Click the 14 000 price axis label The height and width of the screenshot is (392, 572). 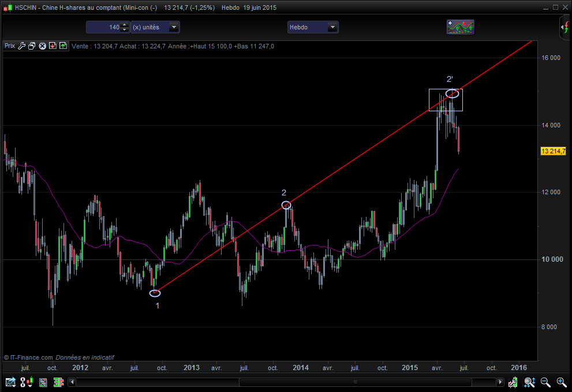point(551,125)
